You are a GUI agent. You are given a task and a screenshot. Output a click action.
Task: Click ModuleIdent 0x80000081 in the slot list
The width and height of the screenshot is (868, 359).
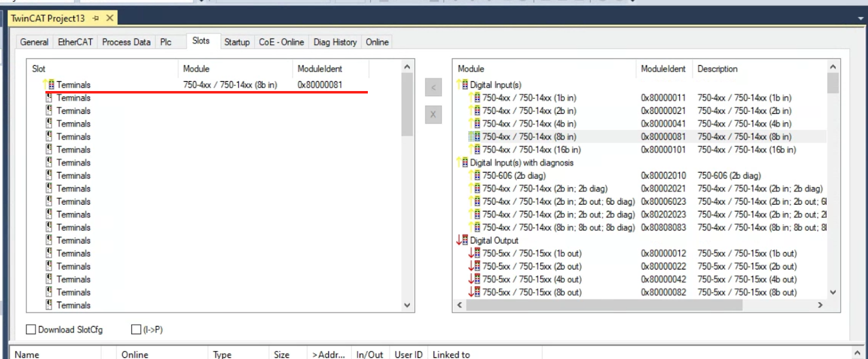pyautogui.click(x=320, y=85)
